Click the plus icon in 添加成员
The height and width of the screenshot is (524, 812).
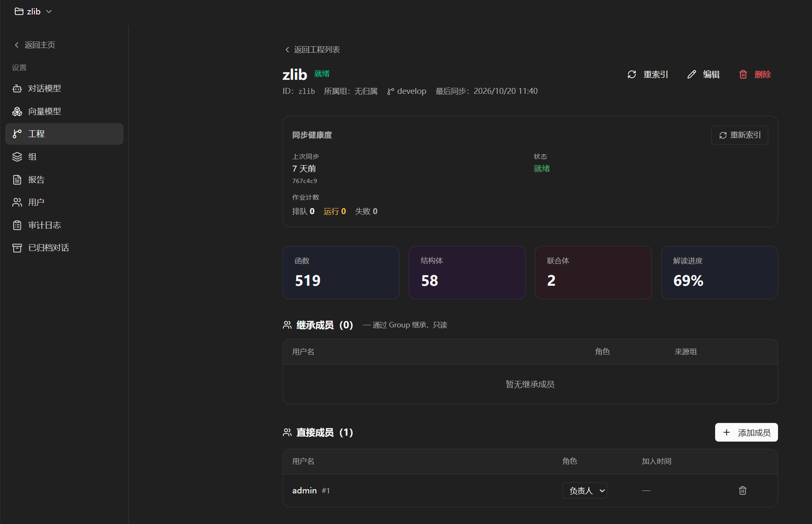click(727, 432)
